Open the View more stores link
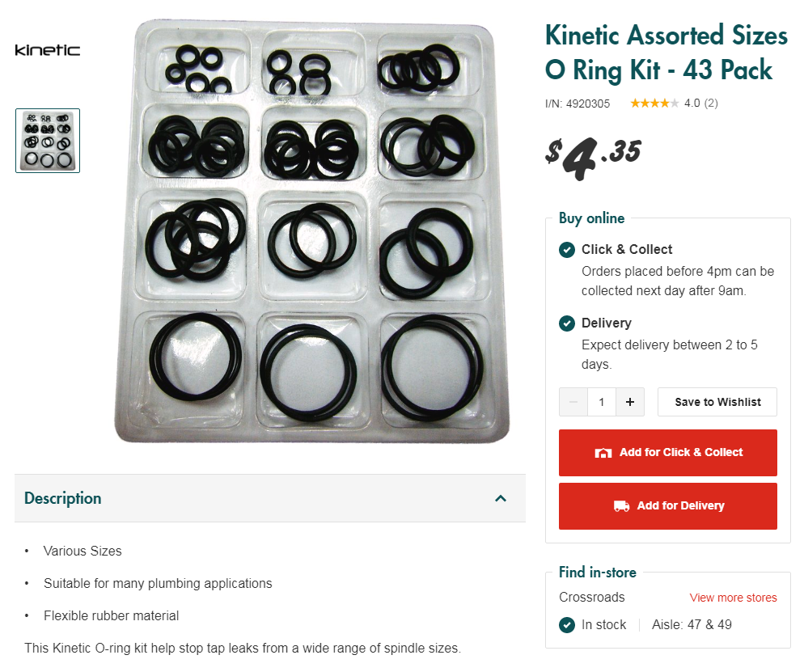 pyautogui.click(x=733, y=598)
